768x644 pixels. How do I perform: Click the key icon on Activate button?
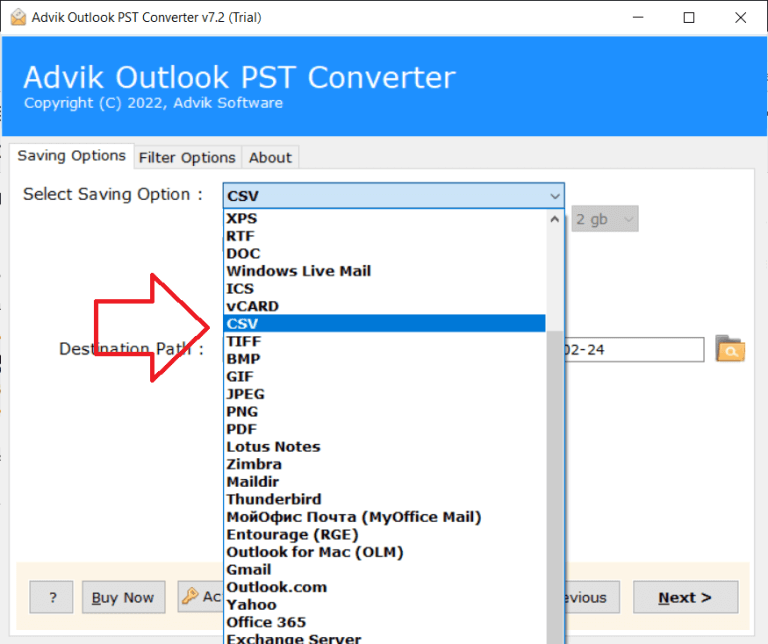(190, 596)
